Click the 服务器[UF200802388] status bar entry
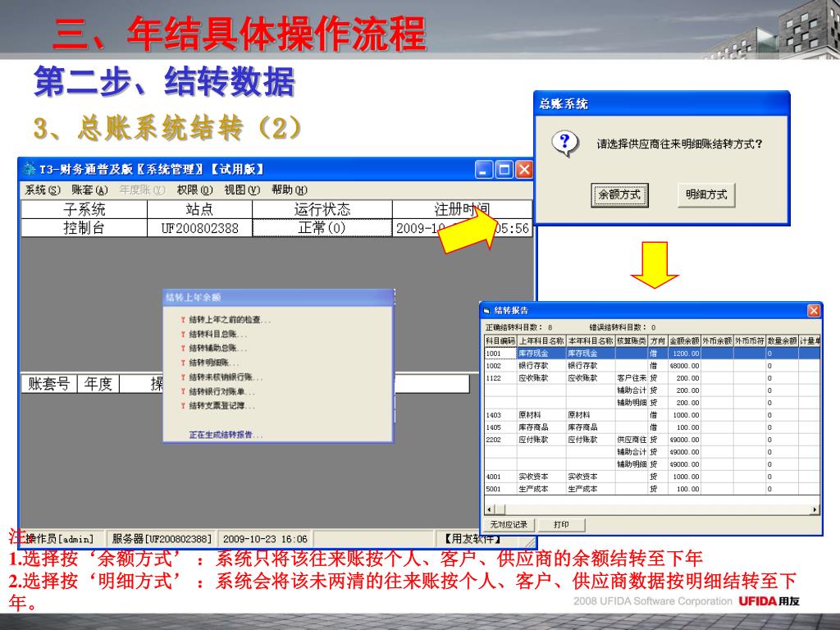The width and height of the screenshot is (840, 630). [162, 539]
